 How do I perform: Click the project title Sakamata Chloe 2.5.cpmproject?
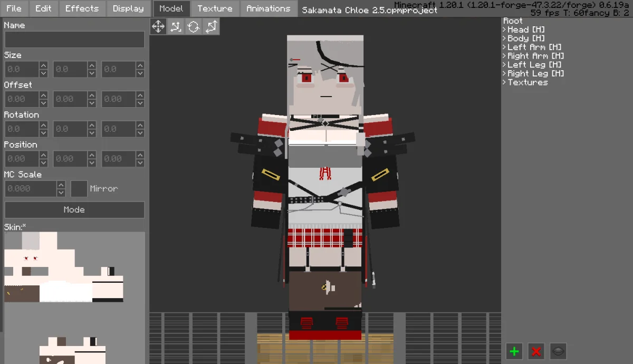[x=370, y=10]
